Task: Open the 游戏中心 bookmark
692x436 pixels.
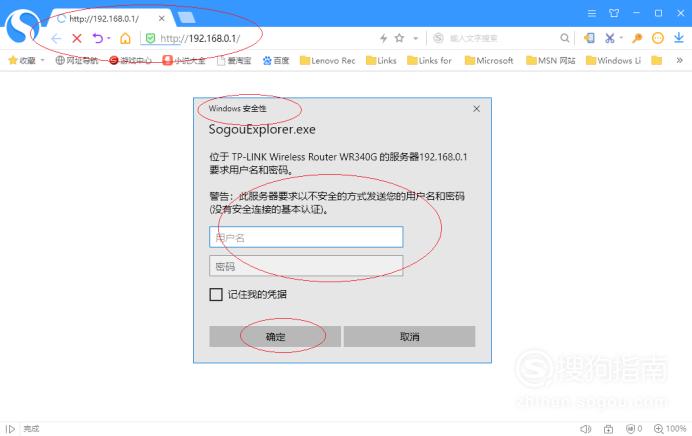Action: pyautogui.click(x=130, y=60)
